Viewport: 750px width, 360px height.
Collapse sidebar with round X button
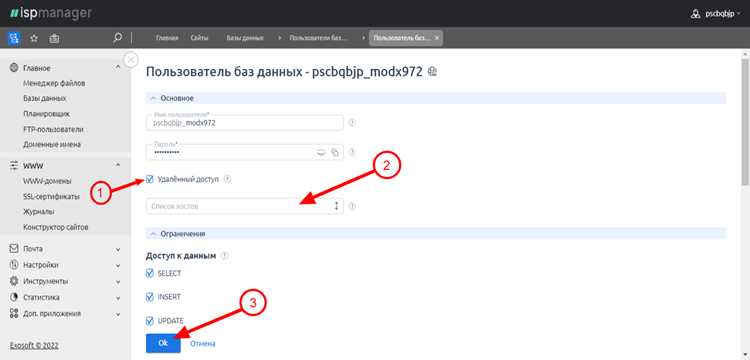coord(131,60)
